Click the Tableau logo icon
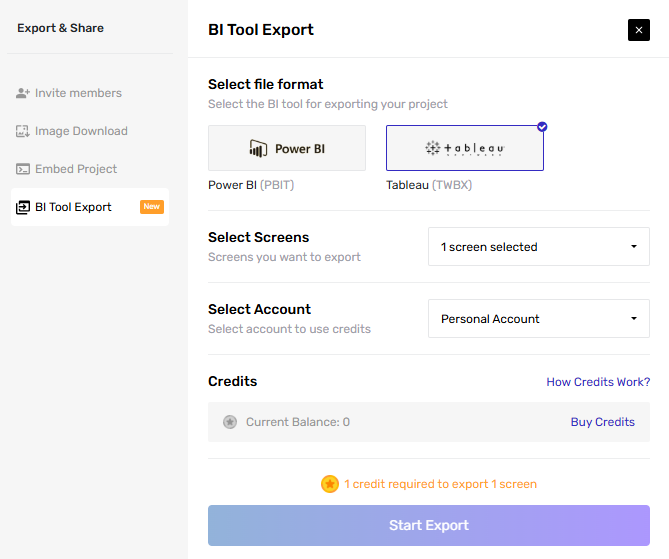Screen dimensions: 669x559 (x=433, y=148)
